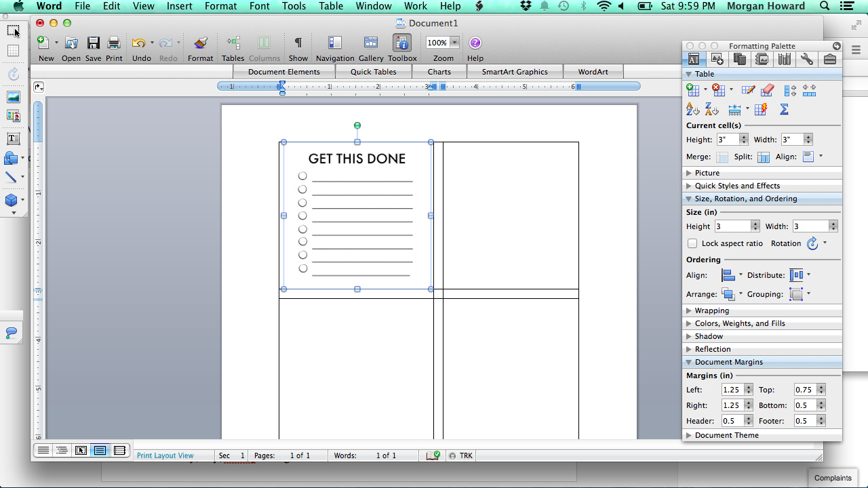Increase the Left margin stepper

(x=749, y=387)
